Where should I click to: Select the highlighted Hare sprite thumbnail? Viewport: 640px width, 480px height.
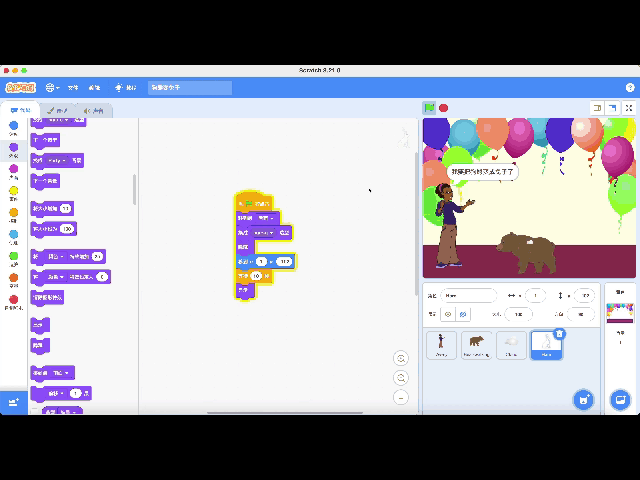tap(546, 346)
